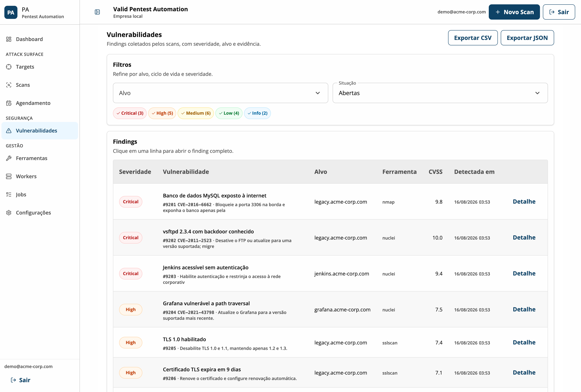Click the Ferramentas wrench icon
The height and width of the screenshot is (392, 581).
pyautogui.click(x=9, y=158)
